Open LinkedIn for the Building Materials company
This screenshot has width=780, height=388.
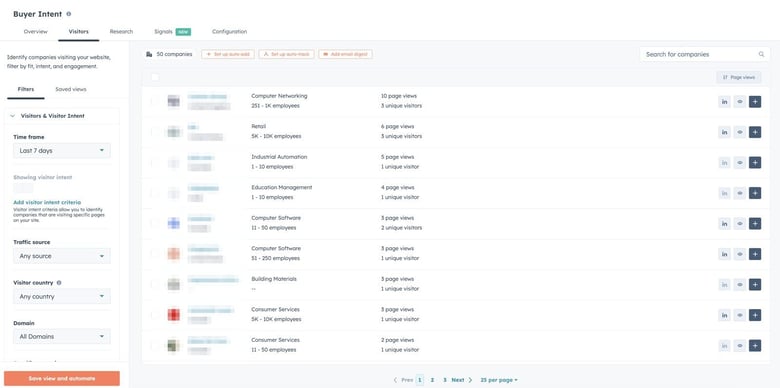724,285
